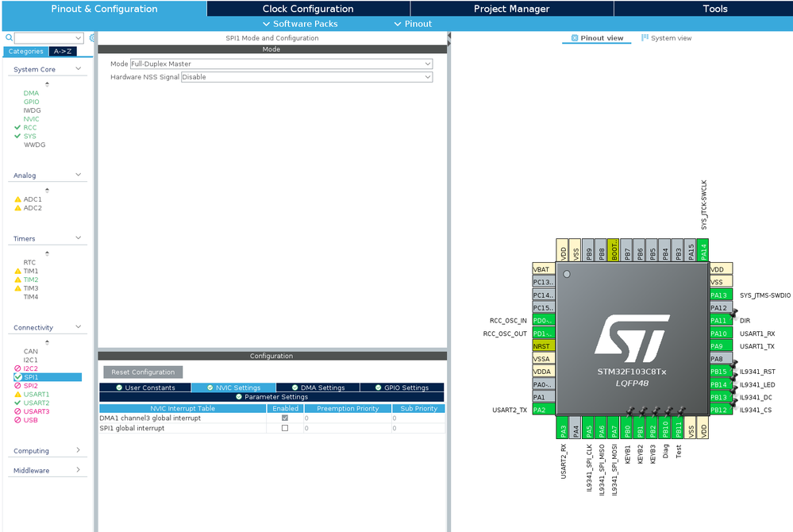The height and width of the screenshot is (532, 793).
Task: Open the NVIC Settings tab
Action: (x=233, y=387)
